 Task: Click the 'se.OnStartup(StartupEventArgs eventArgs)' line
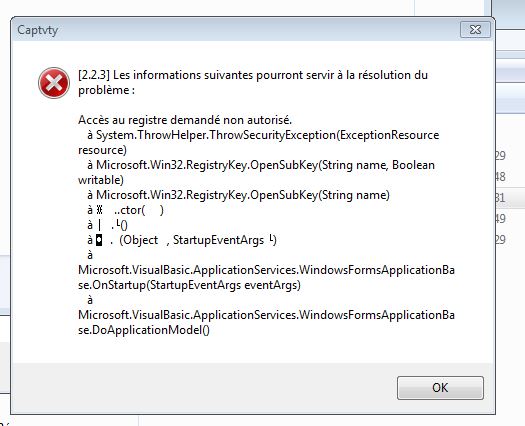[x=189, y=285]
